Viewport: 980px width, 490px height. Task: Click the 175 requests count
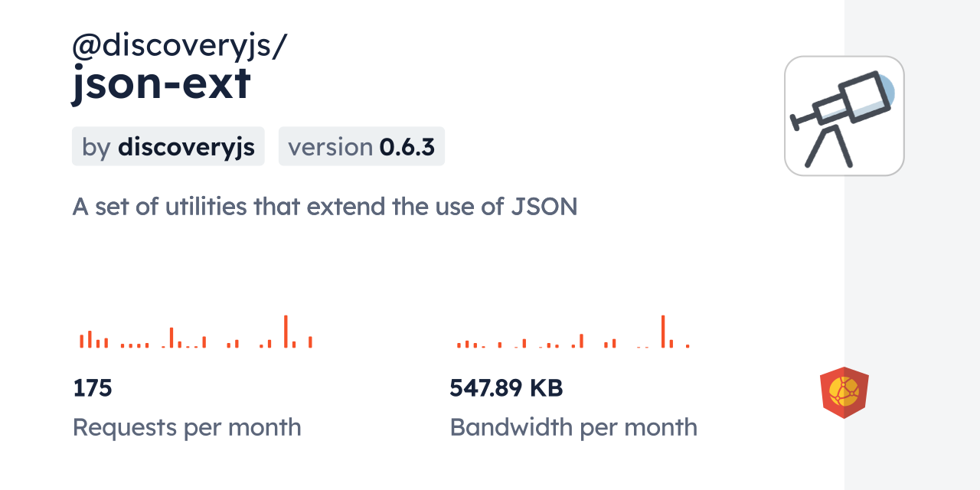tap(93, 388)
